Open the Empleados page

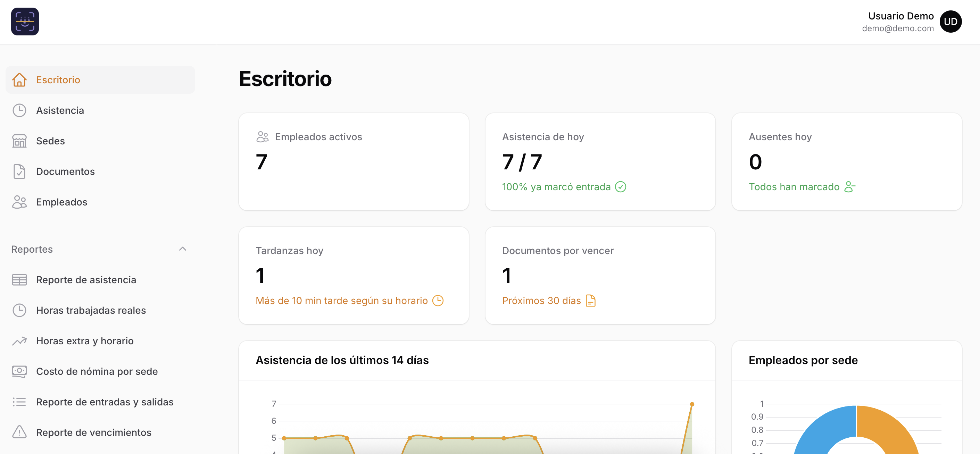point(100,202)
